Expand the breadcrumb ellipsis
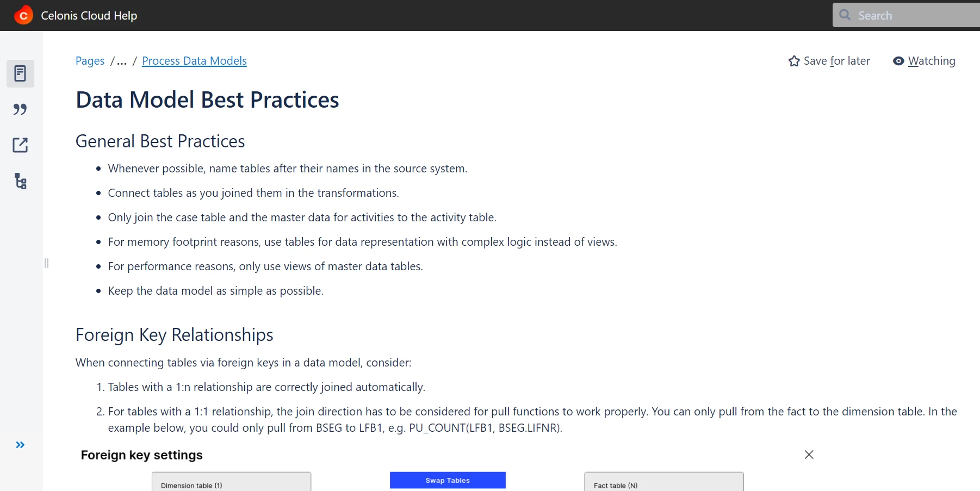980x491 pixels. click(122, 61)
